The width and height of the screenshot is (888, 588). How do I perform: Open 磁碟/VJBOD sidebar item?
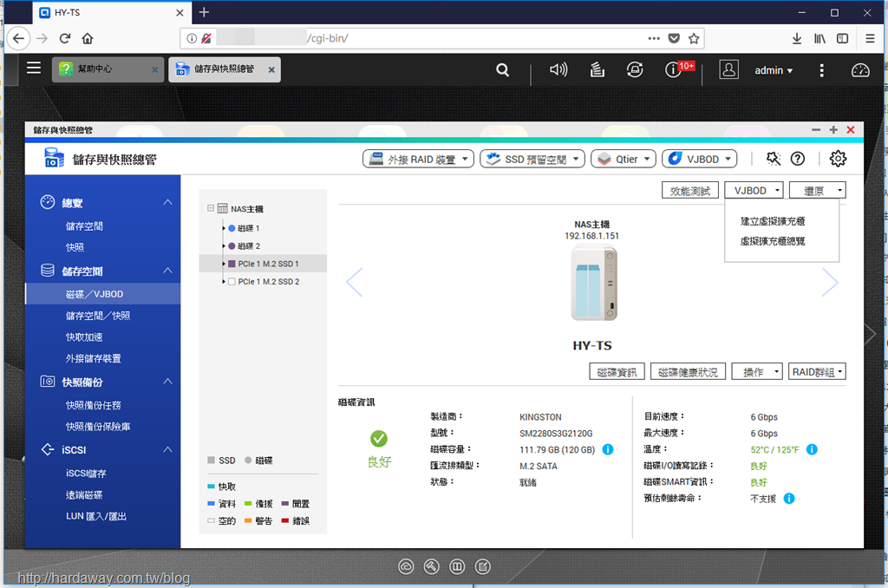[x=102, y=294]
